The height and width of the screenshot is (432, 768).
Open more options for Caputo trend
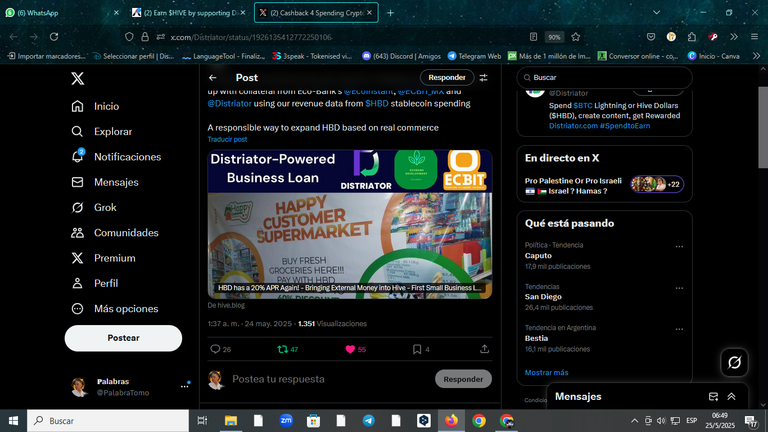679,246
